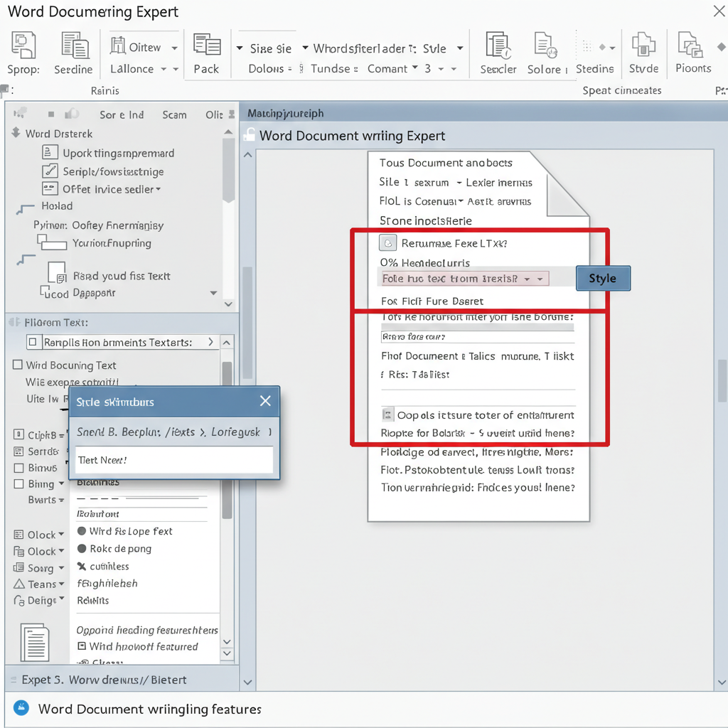Open the Whordsfiterlader Svle dropdown
728x728 pixels.
(460, 48)
